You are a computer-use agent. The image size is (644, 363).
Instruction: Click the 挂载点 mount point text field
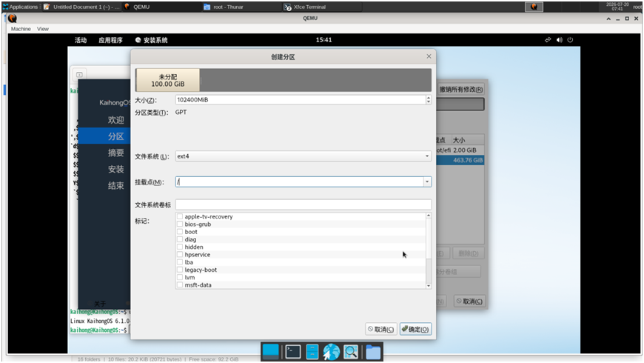pos(299,181)
